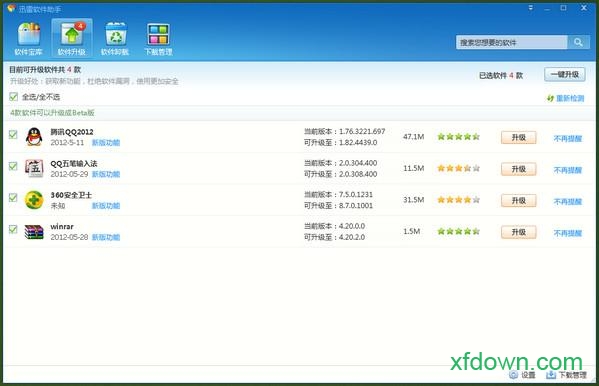Click the 一键升级 button
The height and width of the screenshot is (386, 599).
coord(565,75)
